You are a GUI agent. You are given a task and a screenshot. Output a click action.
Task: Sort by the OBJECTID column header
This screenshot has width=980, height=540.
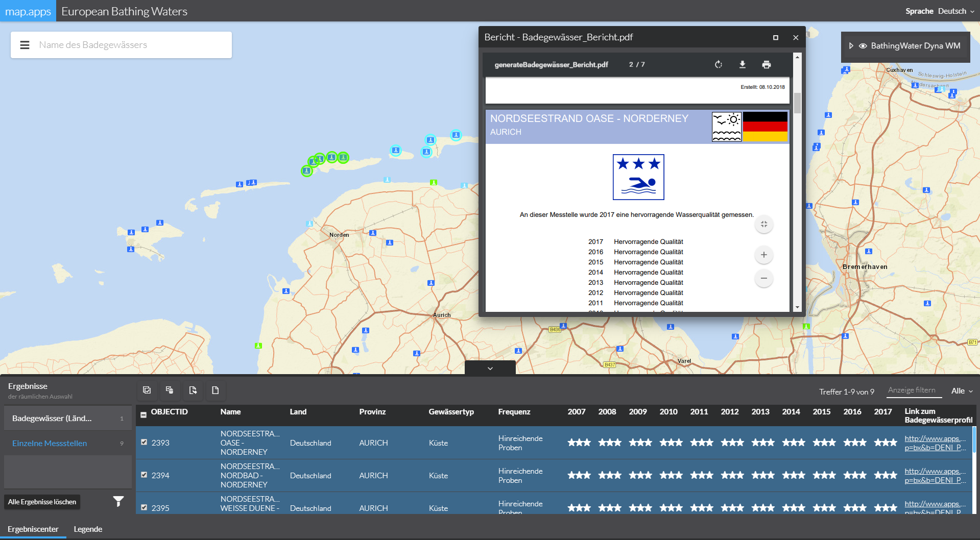[169, 412]
